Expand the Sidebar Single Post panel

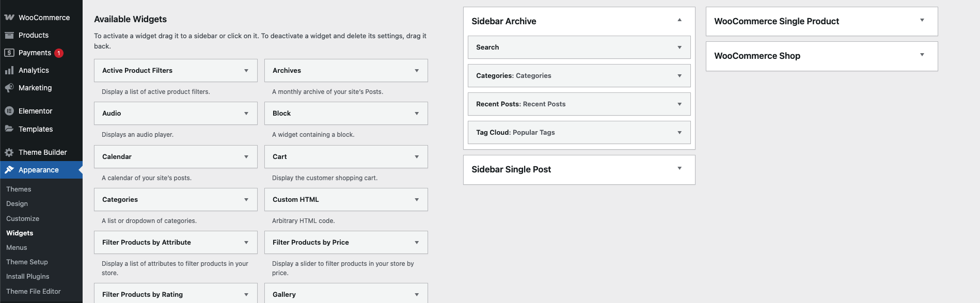[679, 169]
